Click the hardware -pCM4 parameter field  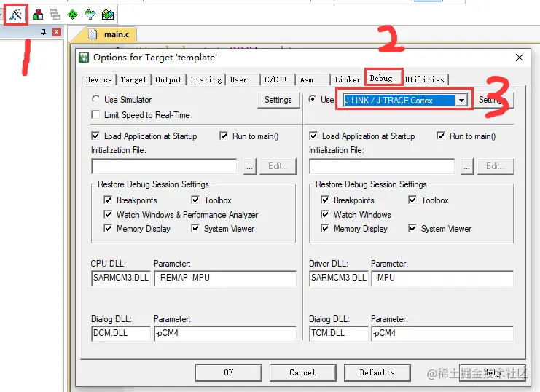pyautogui.click(x=442, y=334)
